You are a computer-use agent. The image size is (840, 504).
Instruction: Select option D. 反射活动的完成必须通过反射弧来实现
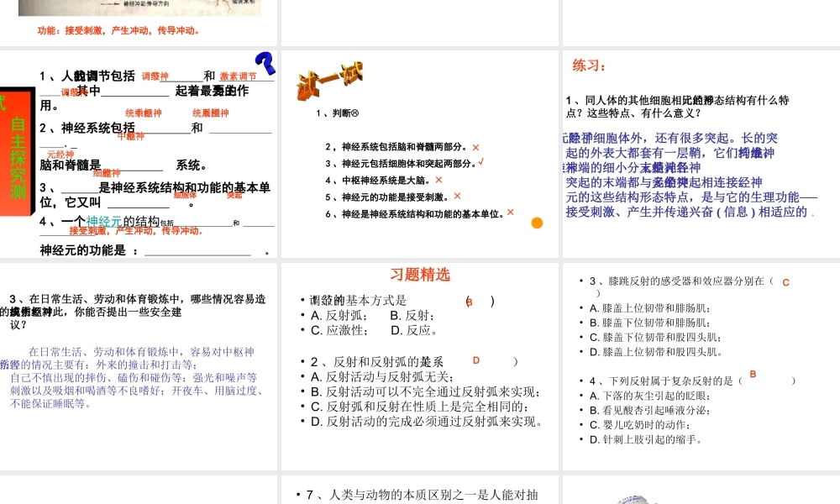point(427,422)
